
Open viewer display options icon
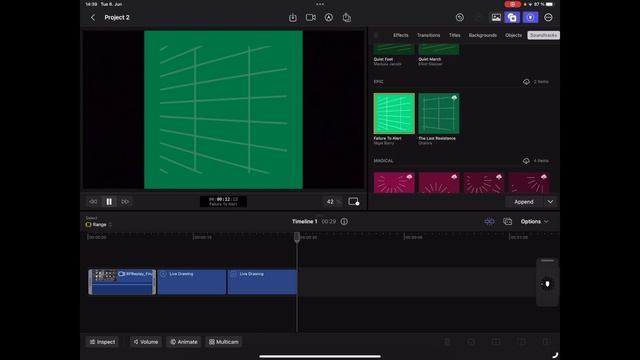coord(353,202)
